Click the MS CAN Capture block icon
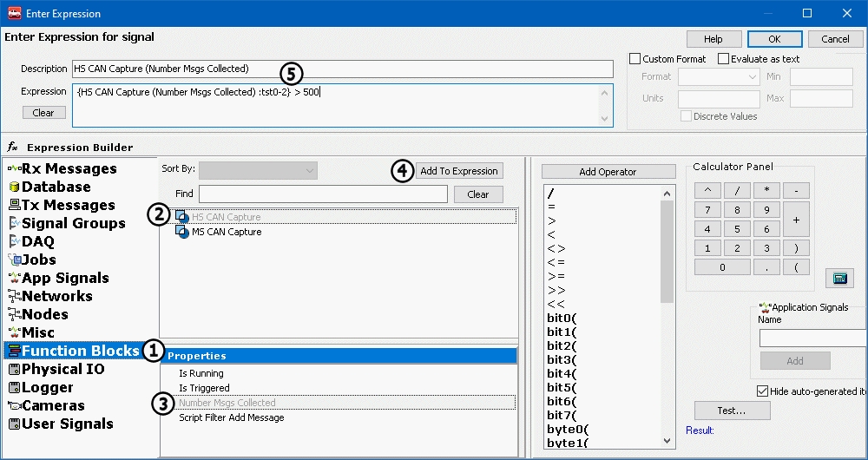Viewport: 868px width, 460px height. 182,233
